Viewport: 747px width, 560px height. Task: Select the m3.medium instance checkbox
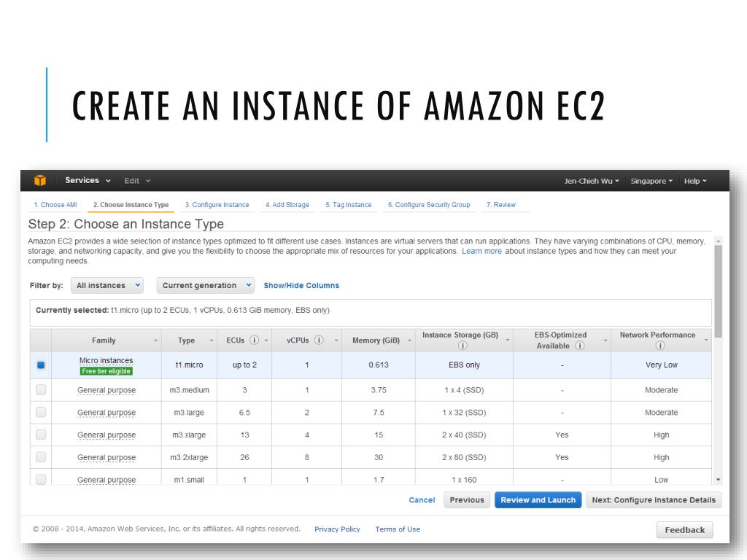pos(41,389)
